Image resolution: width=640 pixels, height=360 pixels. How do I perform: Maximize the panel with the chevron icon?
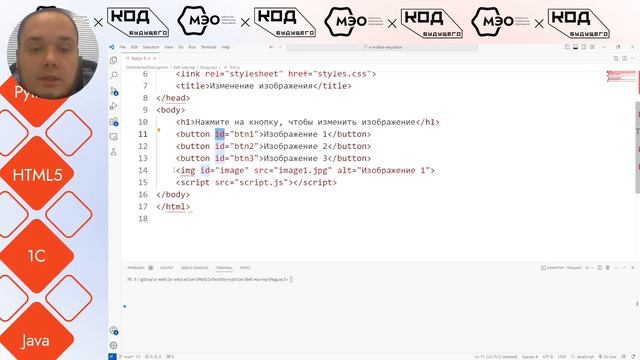624,268
